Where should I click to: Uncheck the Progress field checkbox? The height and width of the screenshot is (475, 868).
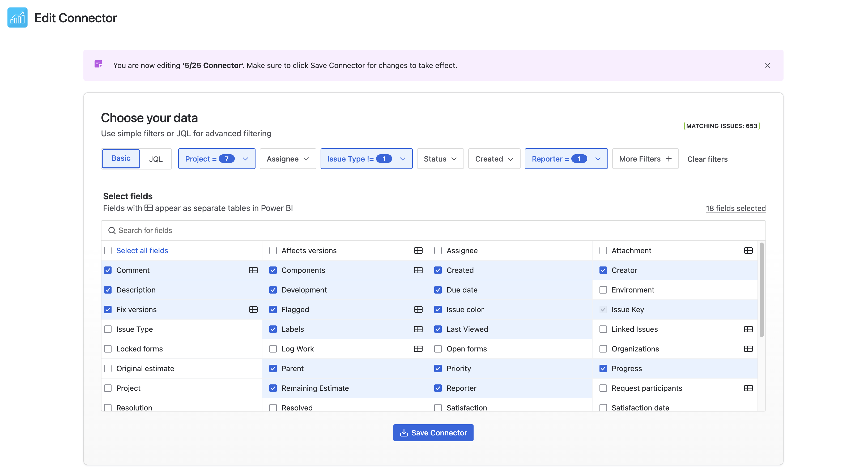click(603, 368)
